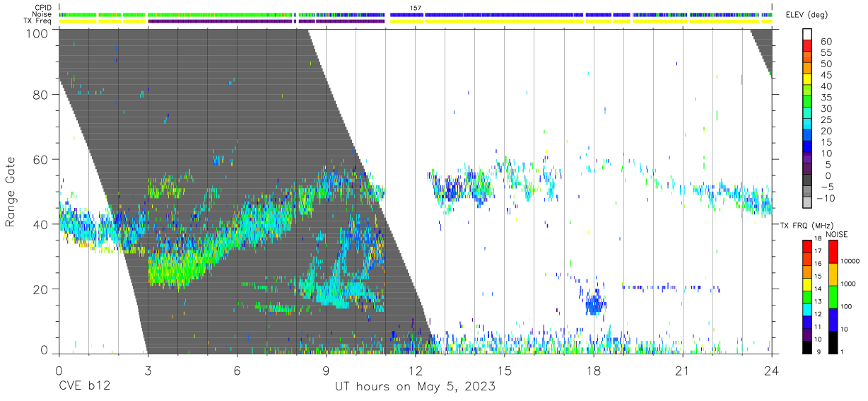Select the −10 tick on the ELEV colorbar
This screenshot has height=401, width=868.
click(x=824, y=198)
